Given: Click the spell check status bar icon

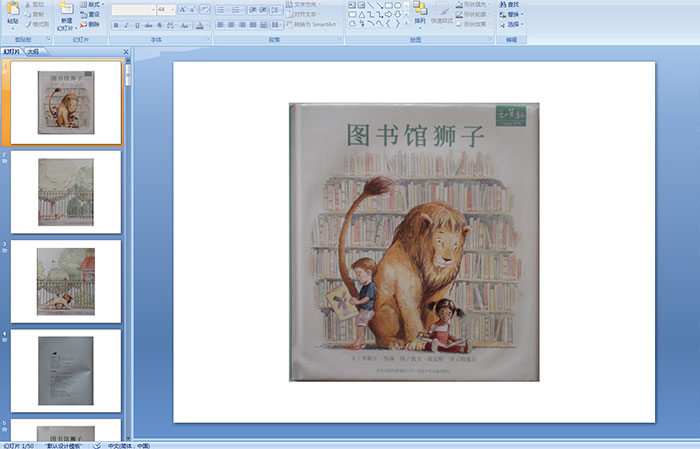Looking at the screenshot, I should click(x=97, y=445).
